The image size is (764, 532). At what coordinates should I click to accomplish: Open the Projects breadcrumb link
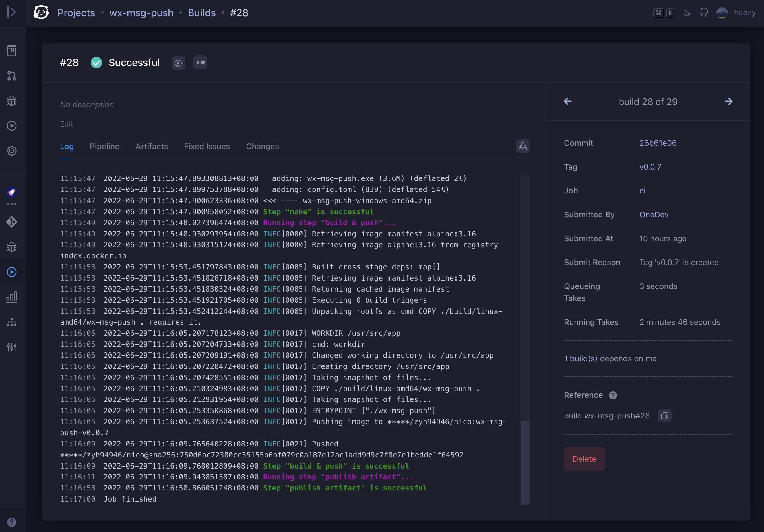point(76,13)
